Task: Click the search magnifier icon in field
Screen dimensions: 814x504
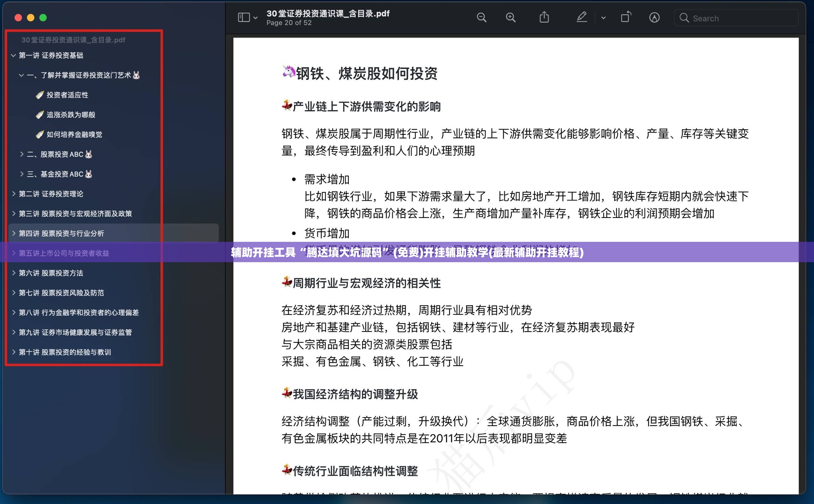Action: pyautogui.click(x=684, y=18)
